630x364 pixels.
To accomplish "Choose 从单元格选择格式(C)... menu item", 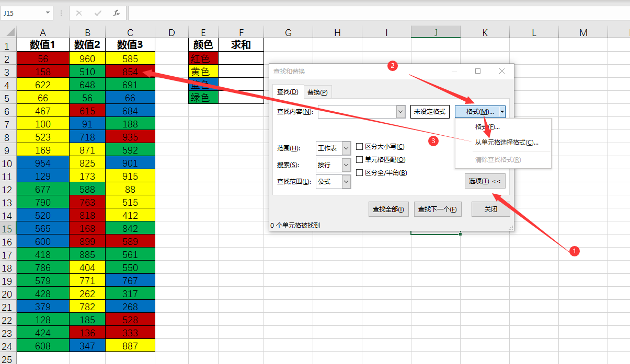I will pos(506,142).
